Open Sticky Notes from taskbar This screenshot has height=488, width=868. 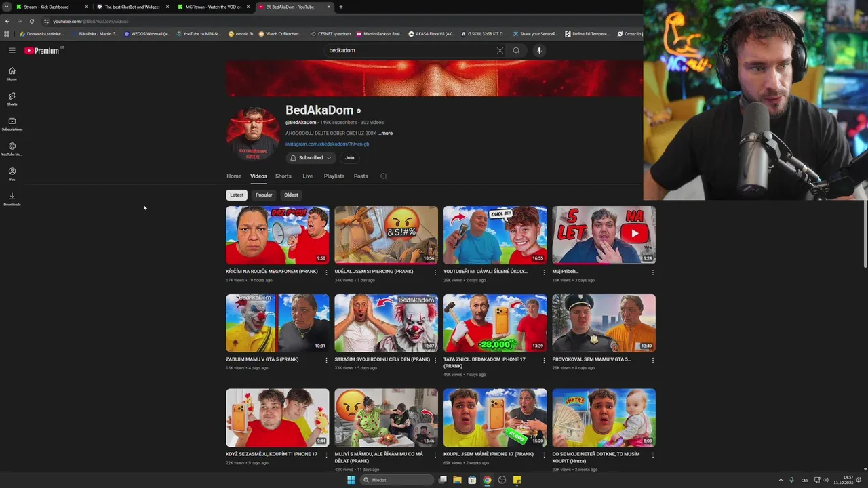(x=517, y=480)
